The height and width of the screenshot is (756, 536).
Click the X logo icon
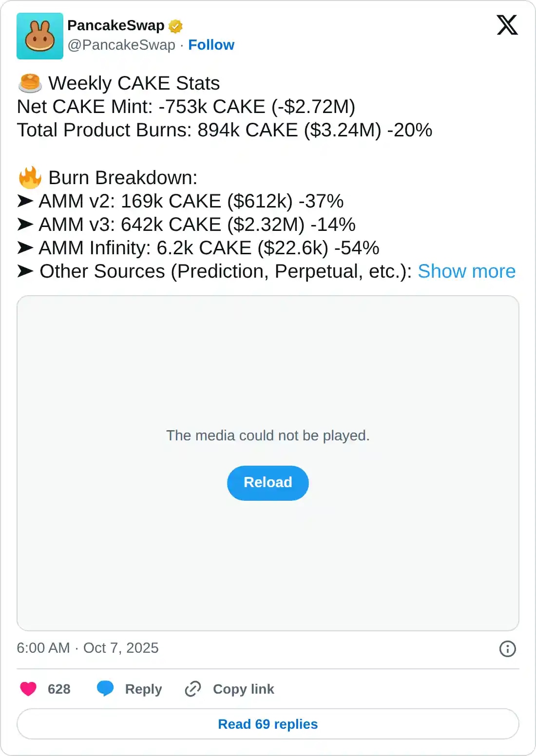point(507,25)
